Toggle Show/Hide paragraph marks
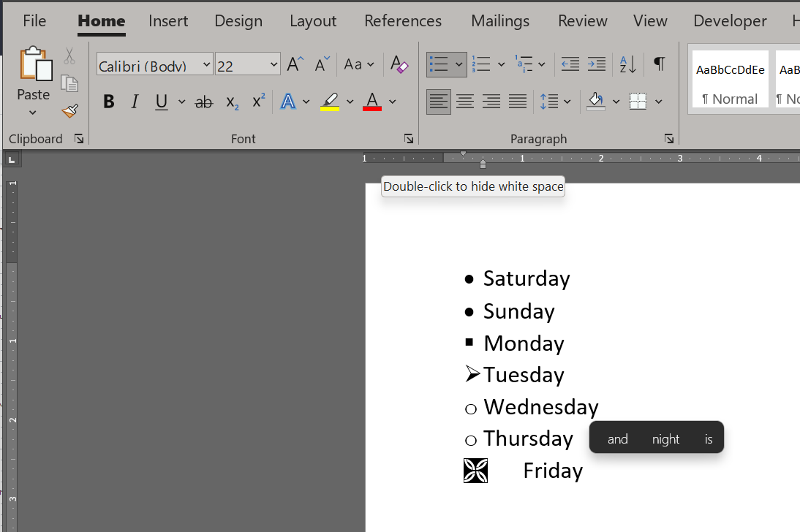The image size is (800, 532). (x=659, y=64)
